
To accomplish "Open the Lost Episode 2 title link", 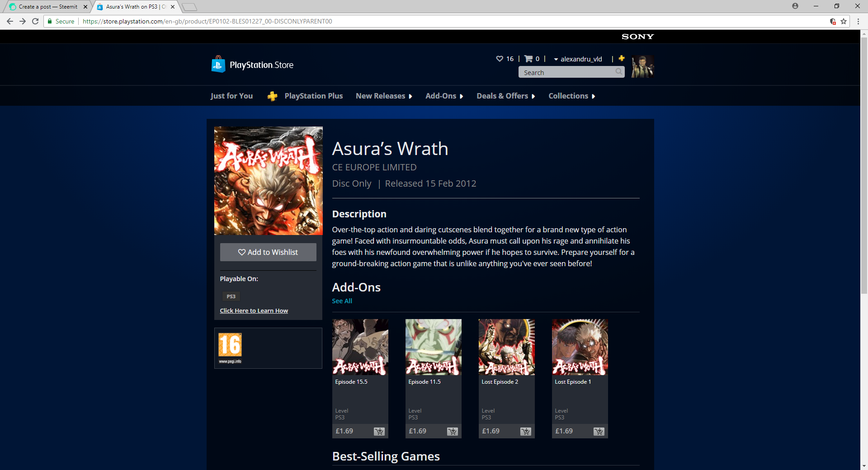I will [500, 382].
